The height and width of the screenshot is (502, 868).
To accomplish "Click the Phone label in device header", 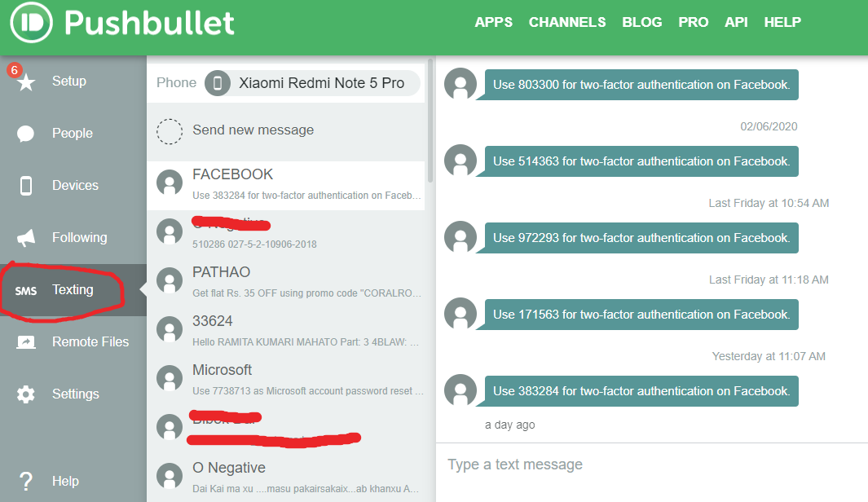I will tap(176, 82).
